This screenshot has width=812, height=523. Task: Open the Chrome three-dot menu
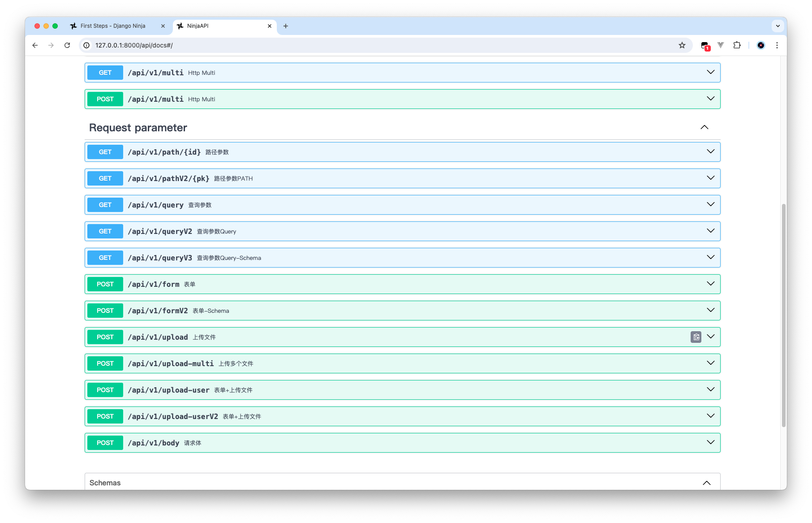(x=777, y=45)
